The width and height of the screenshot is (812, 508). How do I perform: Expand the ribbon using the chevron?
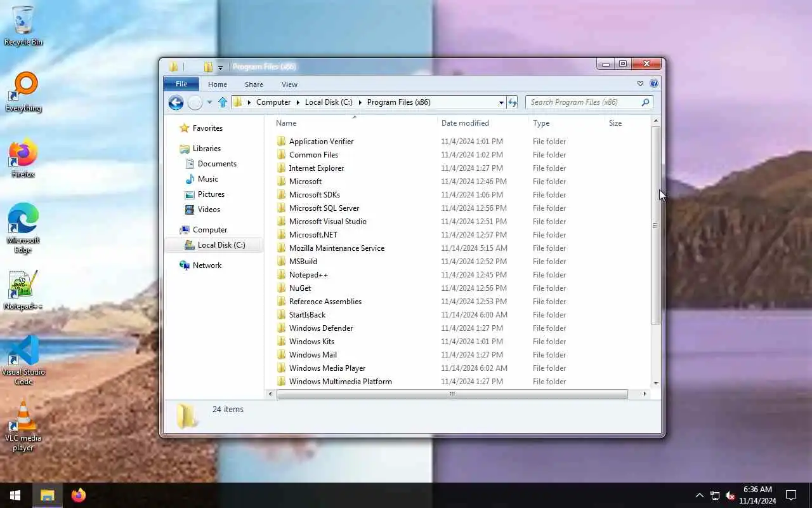[640, 84]
